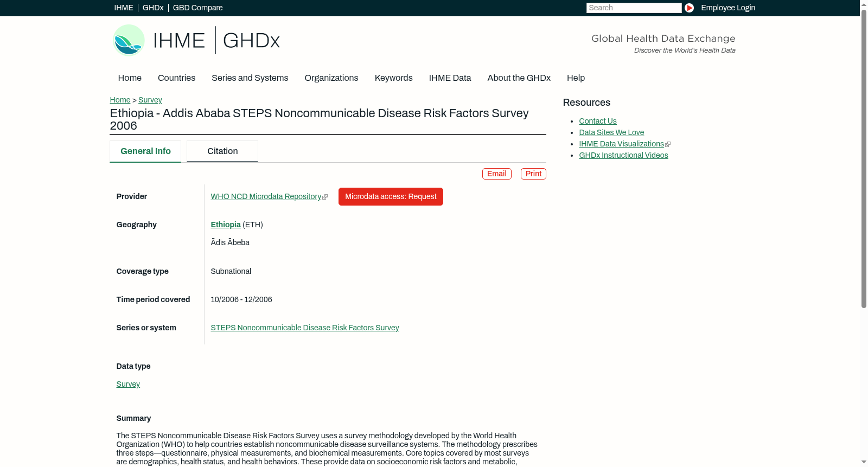Click the 'Geography' field label
Image resolution: width=868 pixels, height=467 pixels.
137,225
